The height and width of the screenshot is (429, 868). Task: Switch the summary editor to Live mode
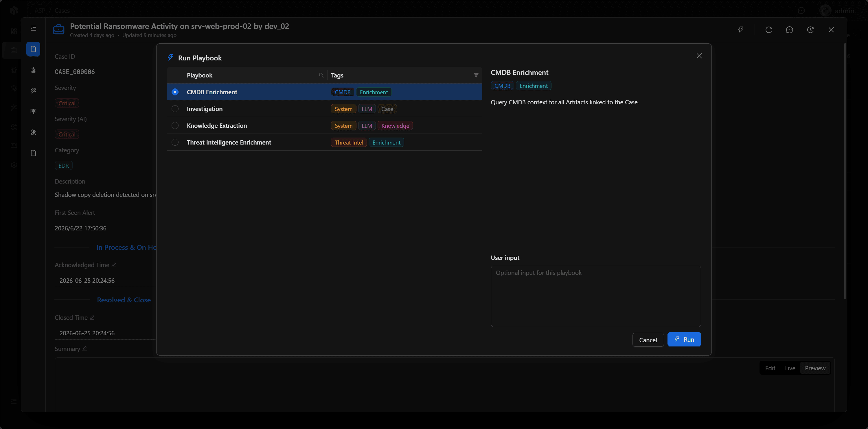point(790,368)
